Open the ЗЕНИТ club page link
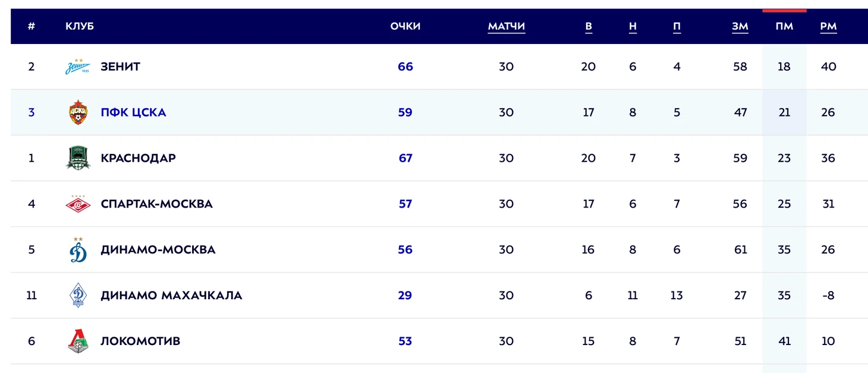The width and height of the screenshot is (868, 373). [120, 67]
